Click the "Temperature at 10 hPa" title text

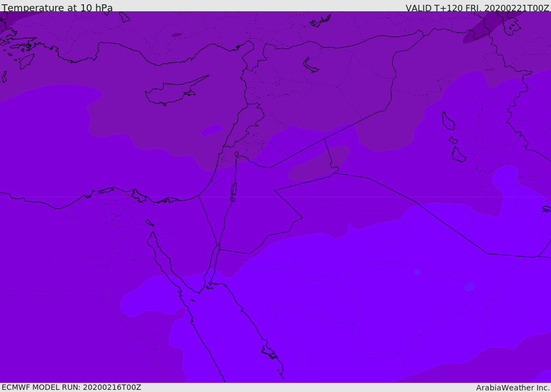pos(57,8)
